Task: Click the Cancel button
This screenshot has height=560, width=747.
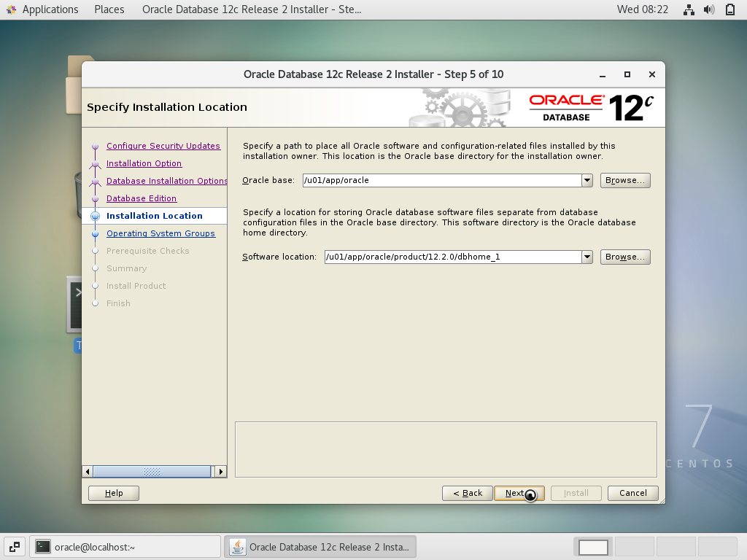Action: pos(633,494)
